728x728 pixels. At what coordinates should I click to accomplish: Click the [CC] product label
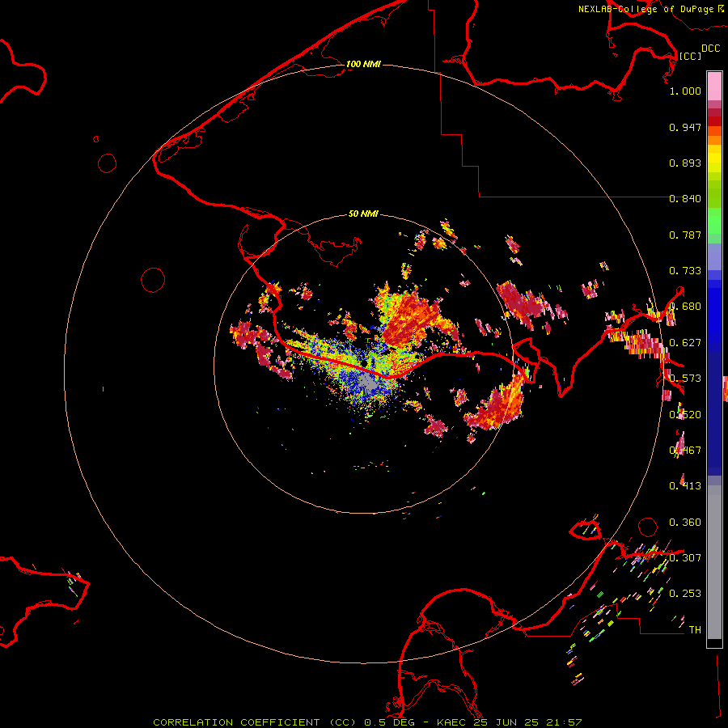690,56
